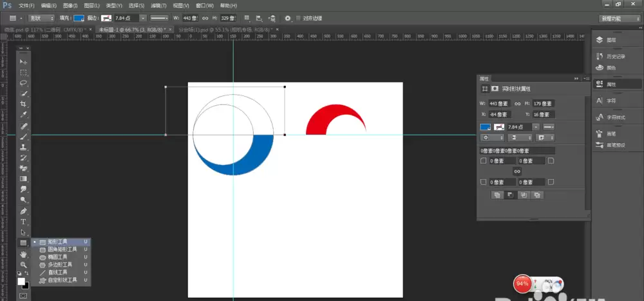Select the Lasso tool

pos(23,83)
